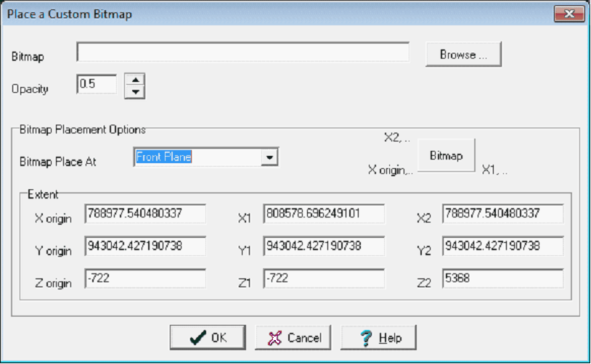Viewport: 591px width, 364px height.
Task: Expand the Bitmap Place At dropdown
Action: pyautogui.click(x=269, y=157)
